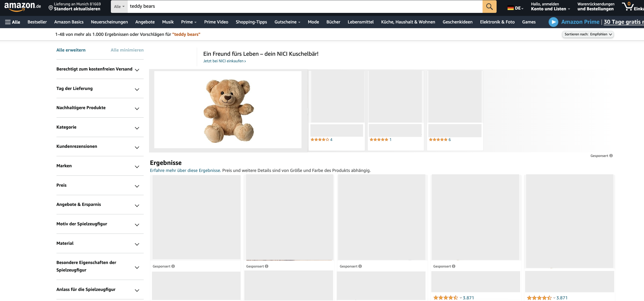Click the location pin delivery icon
The image size is (644, 301).
50,8
